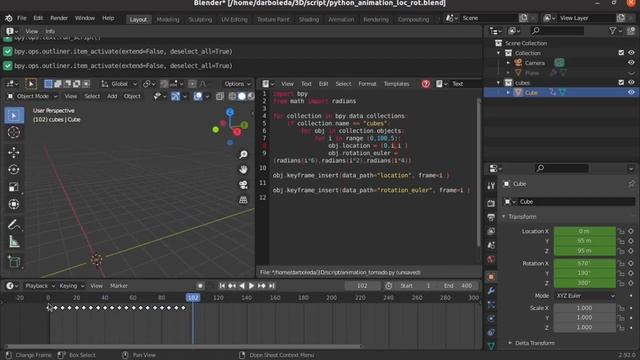The image size is (640, 360).
Task: Switch perspective/orthographic grid icon
Action: coord(243,200)
